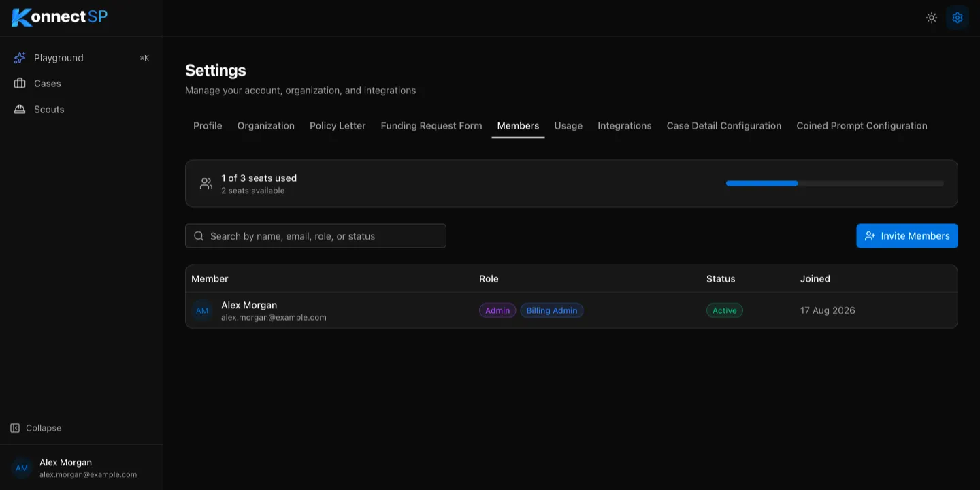Image resolution: width=980 pixels, height=490 pixels.
Task: Open settings via the gear icon
Action: (x=958, y=18)
